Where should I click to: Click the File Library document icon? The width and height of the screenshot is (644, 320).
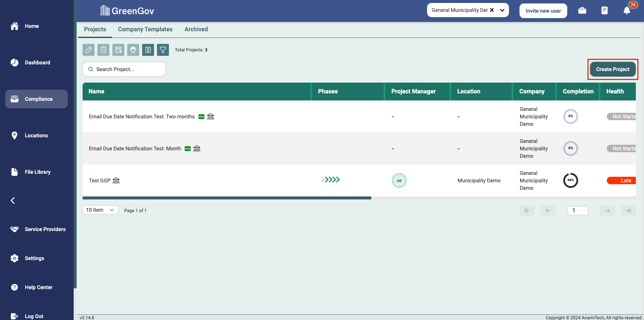pos(15,172)
